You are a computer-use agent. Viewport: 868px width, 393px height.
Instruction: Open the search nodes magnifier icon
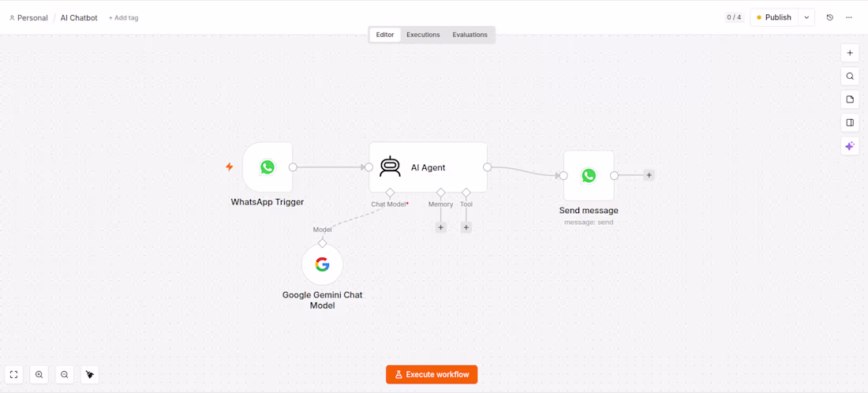point(850,77)
